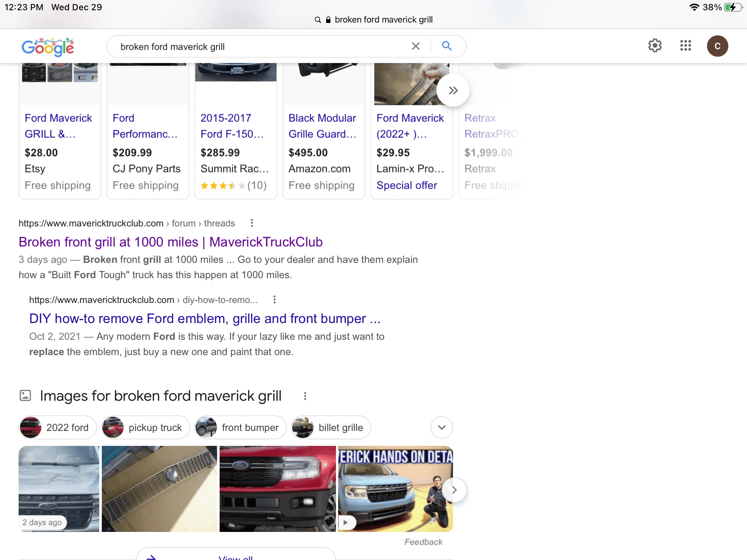Expand more image filter chips

tap(442, 427)
